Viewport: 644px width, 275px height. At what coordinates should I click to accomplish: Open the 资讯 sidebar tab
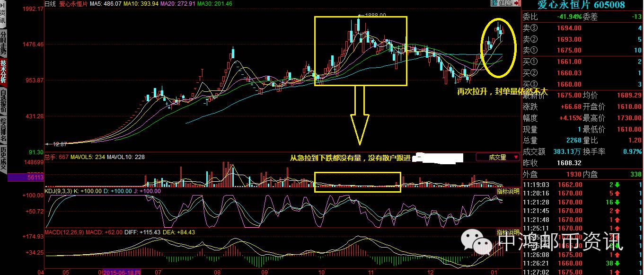click(3, 18)
